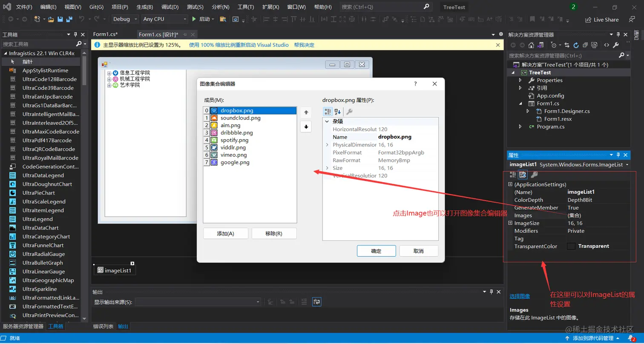Click the New Project toolbar icon
Screen dimensions: 644x344
(x=37, y=19)
